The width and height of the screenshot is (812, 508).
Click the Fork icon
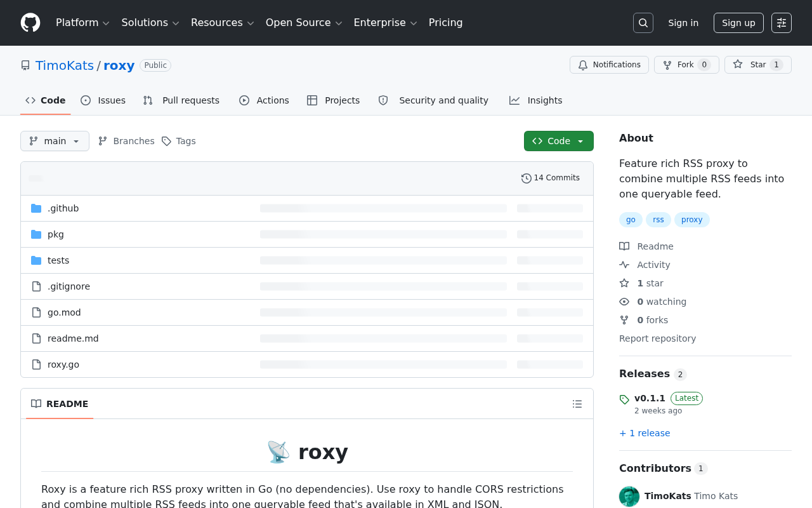click(667, 65)
